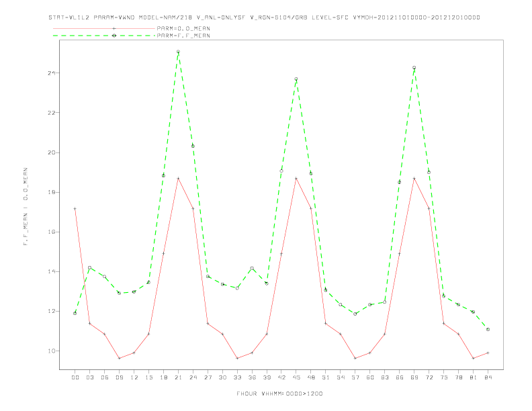This screenshot has width=532, height=411.
Task: Click x-axis tick label 39
Action: [267, 377]
